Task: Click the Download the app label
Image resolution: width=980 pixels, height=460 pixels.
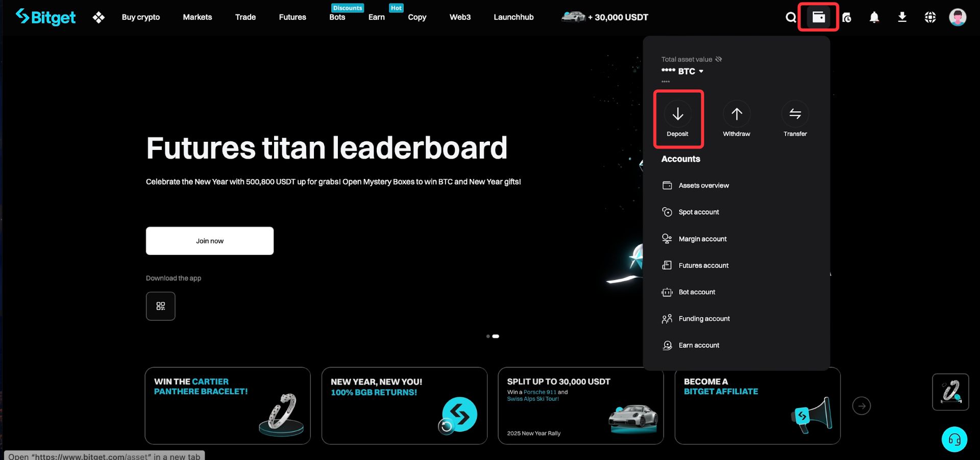Action: [x=174, y=278]
